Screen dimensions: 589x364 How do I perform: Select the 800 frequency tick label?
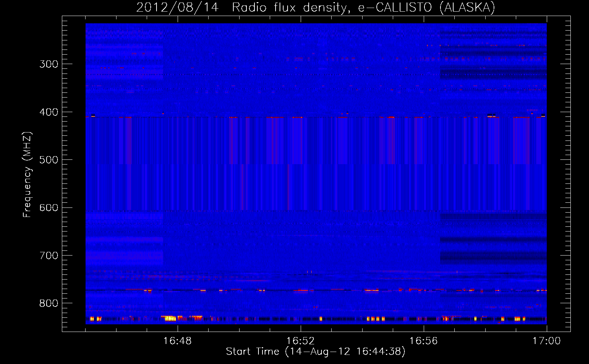pyautogui.click(x=49, y=303)
